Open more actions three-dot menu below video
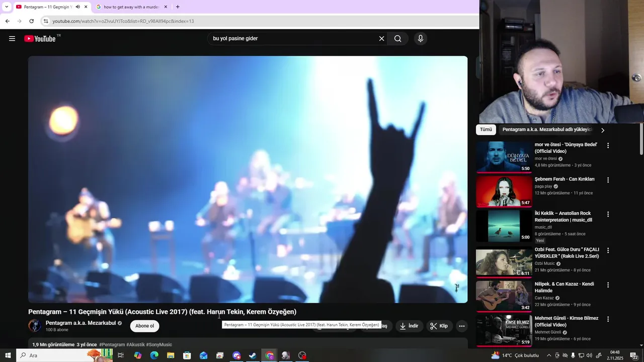644x362 pixels. pyautogui.click(x=461, y=326)
